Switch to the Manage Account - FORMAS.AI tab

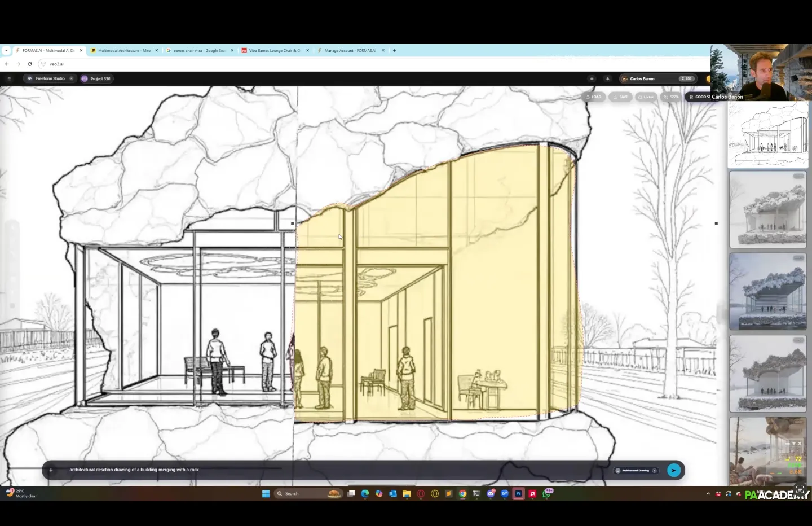tap(350, 50)
